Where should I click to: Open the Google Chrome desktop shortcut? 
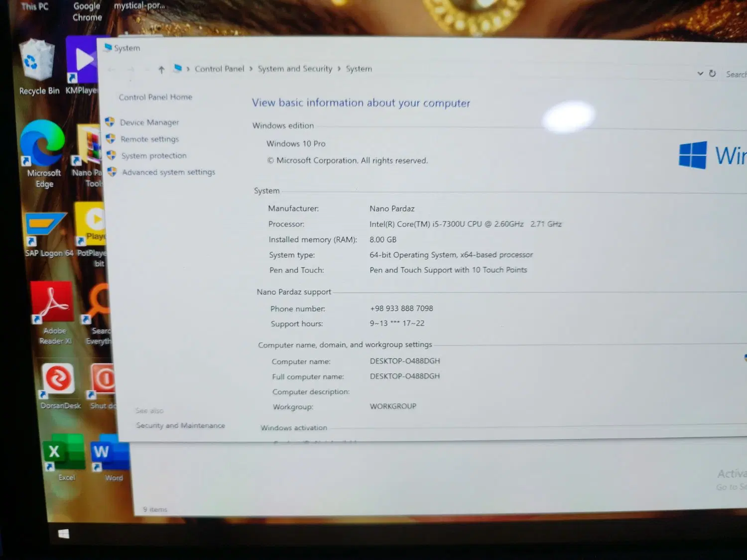pos(87,11)
